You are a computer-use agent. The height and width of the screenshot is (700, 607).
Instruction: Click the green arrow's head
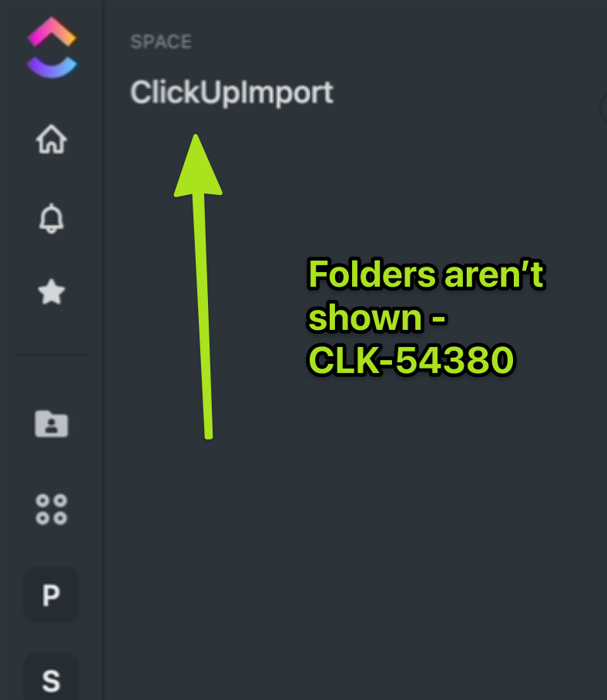click(x=197, y=165)
